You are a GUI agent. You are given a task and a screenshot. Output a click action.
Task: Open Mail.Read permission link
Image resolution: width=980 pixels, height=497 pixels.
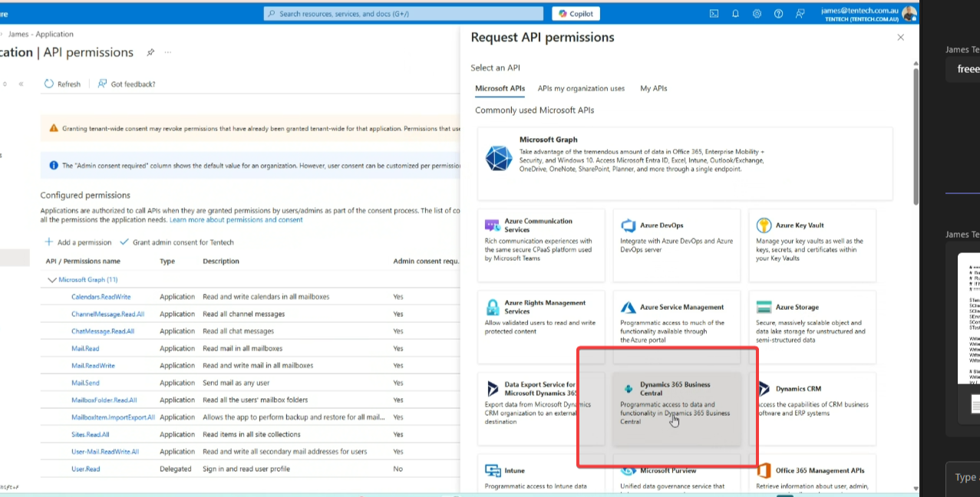85,348
